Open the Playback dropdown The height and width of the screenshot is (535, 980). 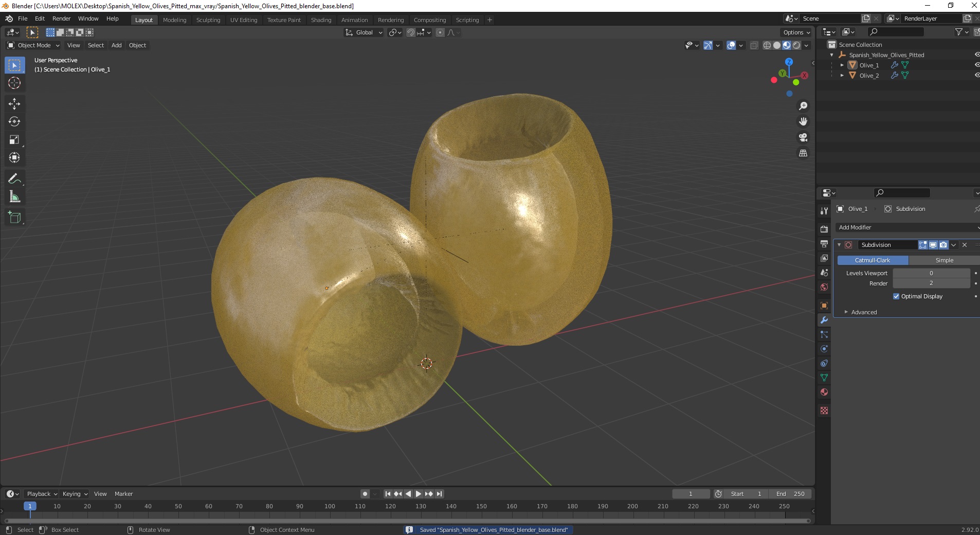pos(42,494)
